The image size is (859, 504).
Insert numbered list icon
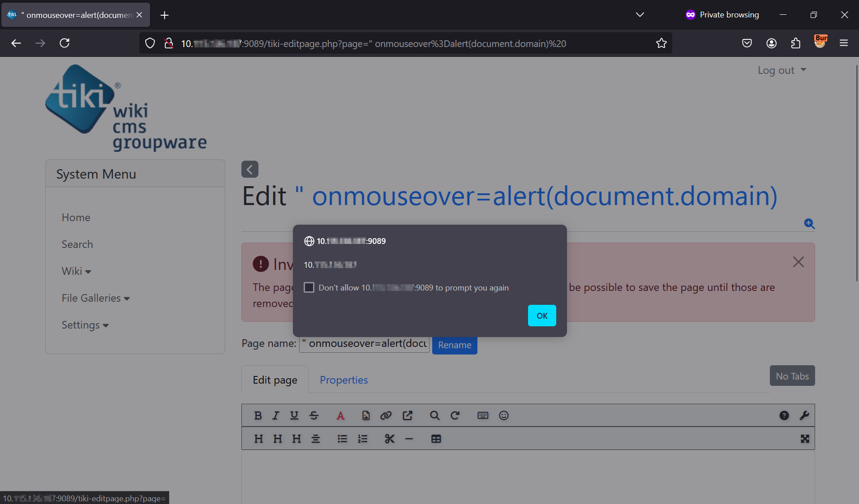coord(363,439)
